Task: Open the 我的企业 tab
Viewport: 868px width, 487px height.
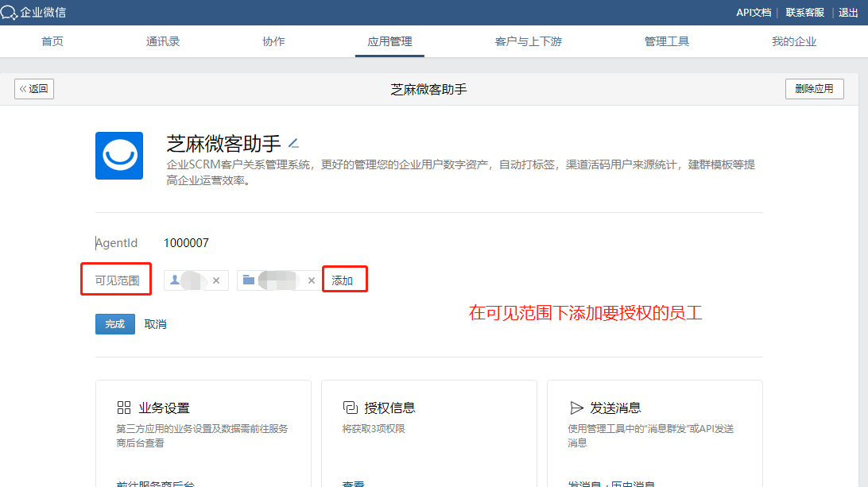Action: point(794,41)
